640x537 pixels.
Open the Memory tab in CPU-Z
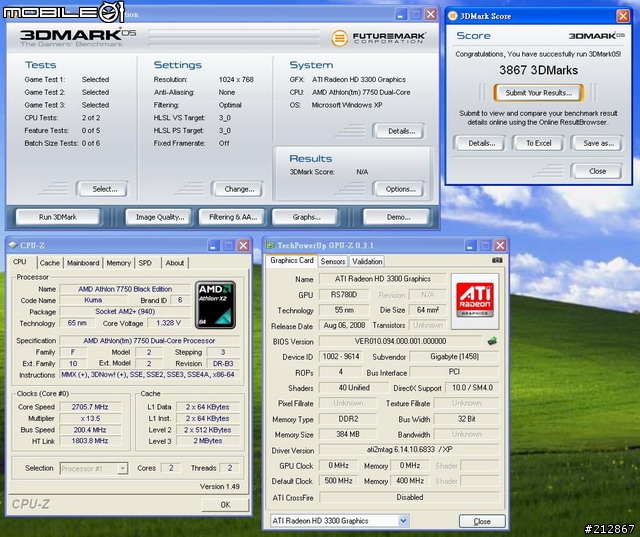click(118, 263)
